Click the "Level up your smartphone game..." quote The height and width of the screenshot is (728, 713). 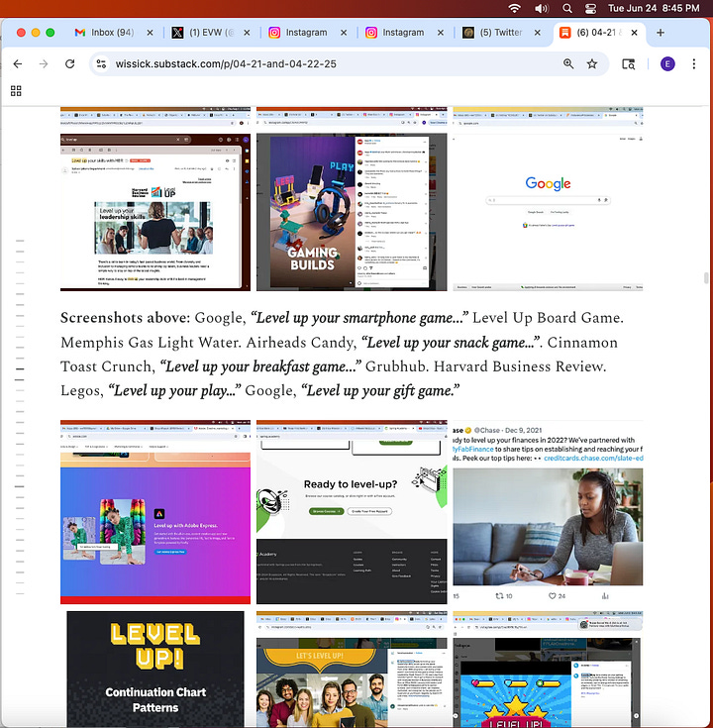(359, 318)
